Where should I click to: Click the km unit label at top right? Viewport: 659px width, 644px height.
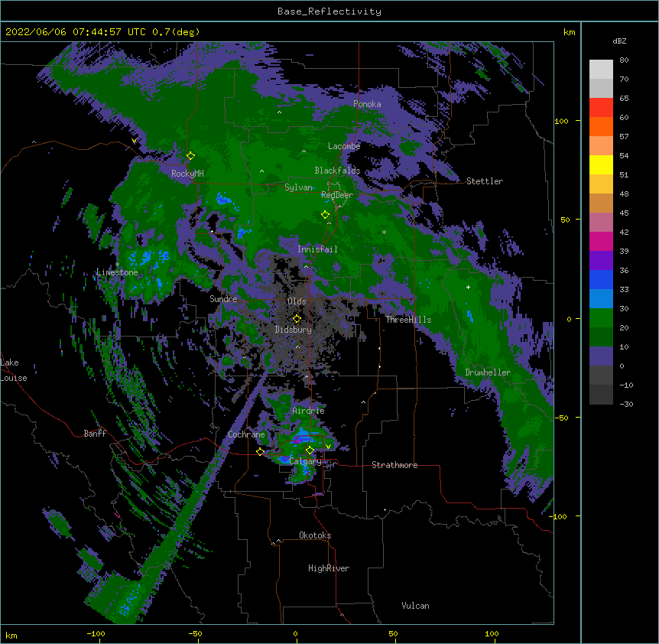click(570, 32)
